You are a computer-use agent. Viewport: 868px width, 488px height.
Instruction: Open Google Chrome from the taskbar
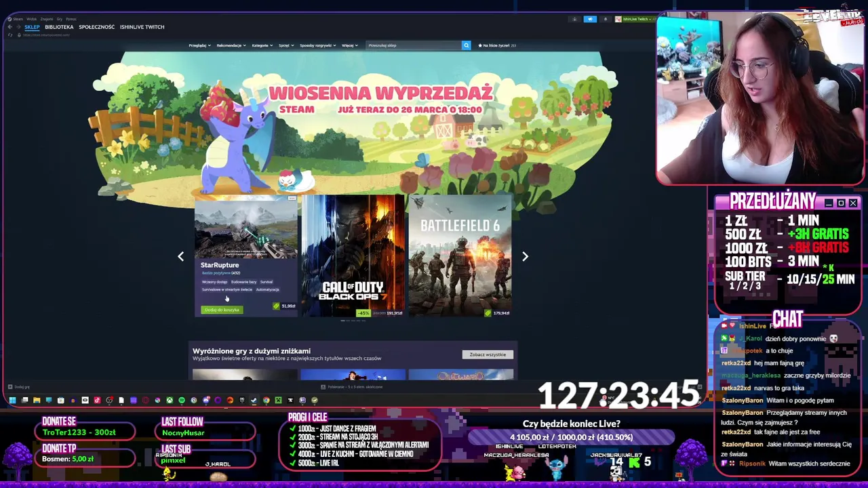(x=267, y=400)
